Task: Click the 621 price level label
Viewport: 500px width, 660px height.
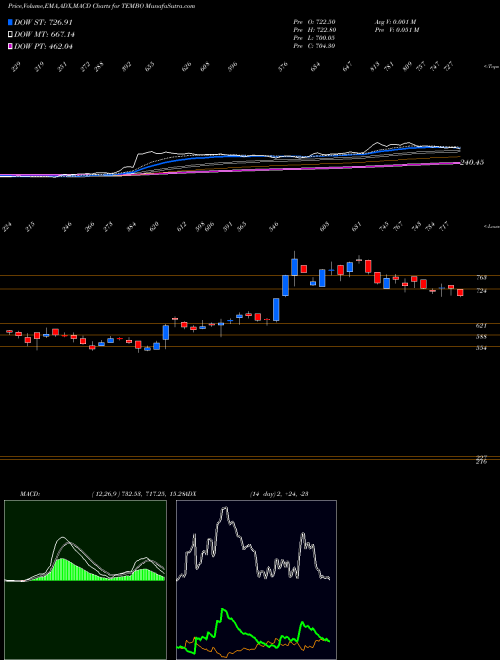Action: [x=481, y=326]
